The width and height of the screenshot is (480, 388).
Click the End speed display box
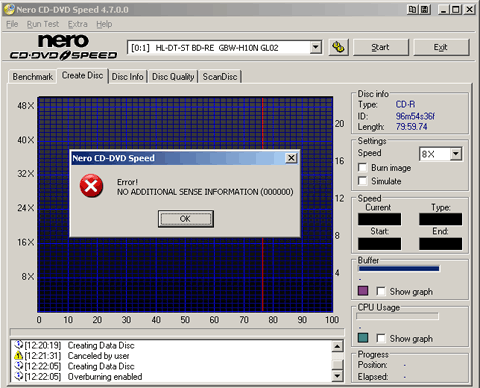coord(441,243)
